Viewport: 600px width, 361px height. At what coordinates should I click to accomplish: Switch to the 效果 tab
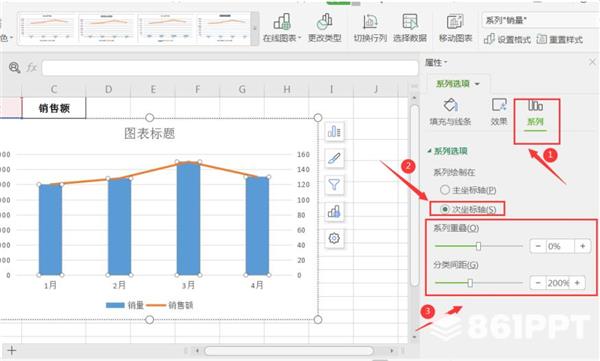click(x=499, y=112)
